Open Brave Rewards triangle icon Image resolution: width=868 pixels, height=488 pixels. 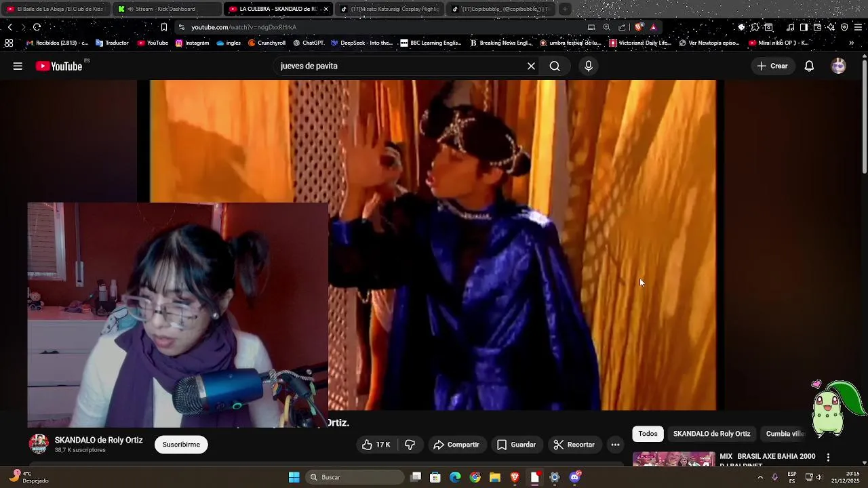click(653, 27)
